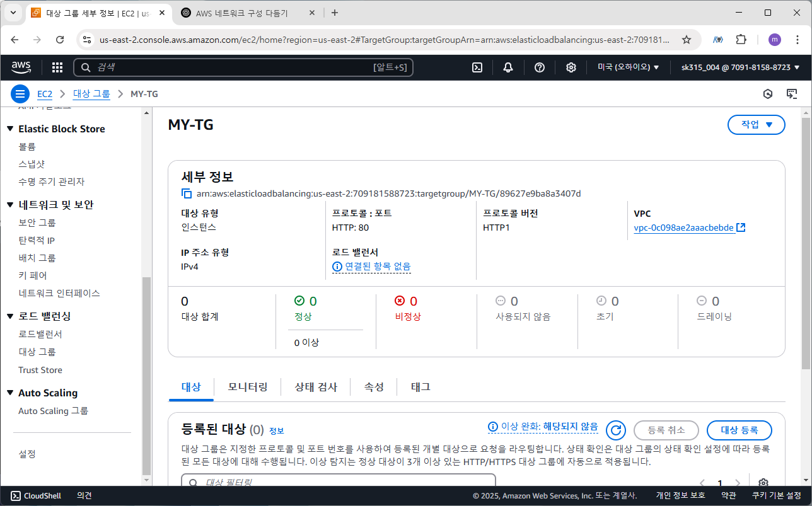Open tab search dropdown arrow
812x506 pixels.
[x=13, y=13]
